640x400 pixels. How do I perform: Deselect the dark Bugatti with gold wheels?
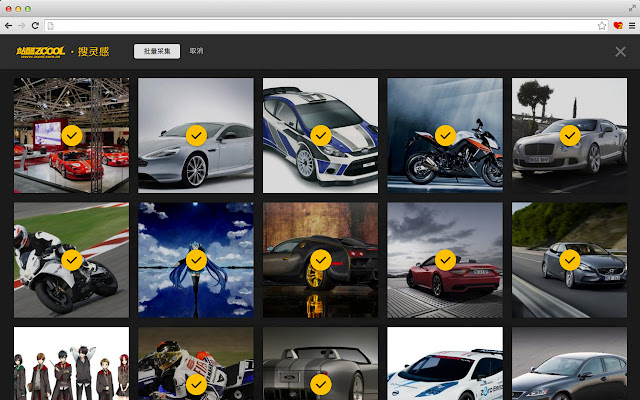321,260
